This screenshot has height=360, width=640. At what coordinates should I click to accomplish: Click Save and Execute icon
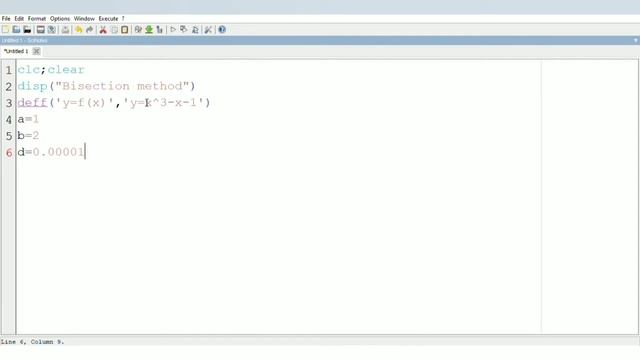coord(184,30)
